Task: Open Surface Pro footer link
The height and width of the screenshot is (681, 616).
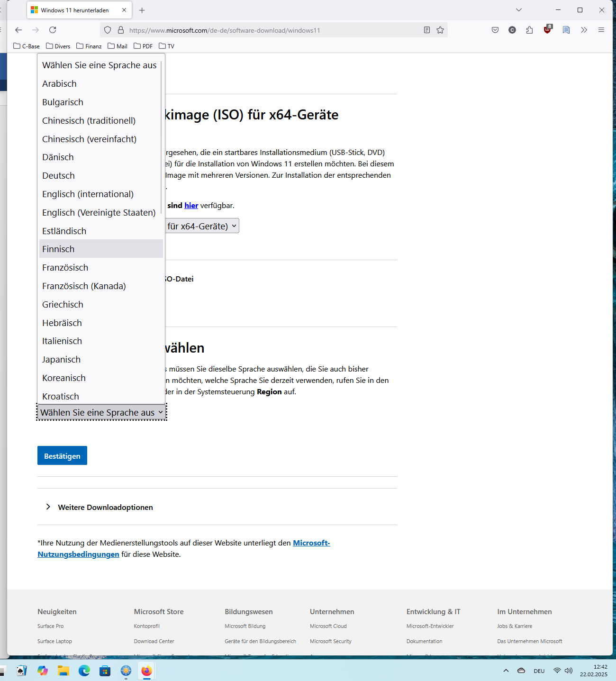Action: tap(50, 626)
